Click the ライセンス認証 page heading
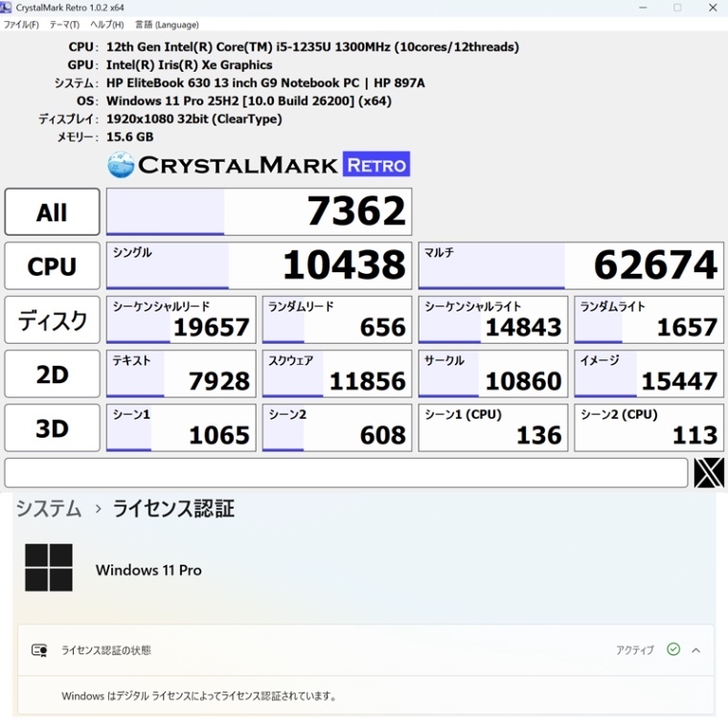The width and height of the screenshot is (728, 728). click(x=173, y=509)
